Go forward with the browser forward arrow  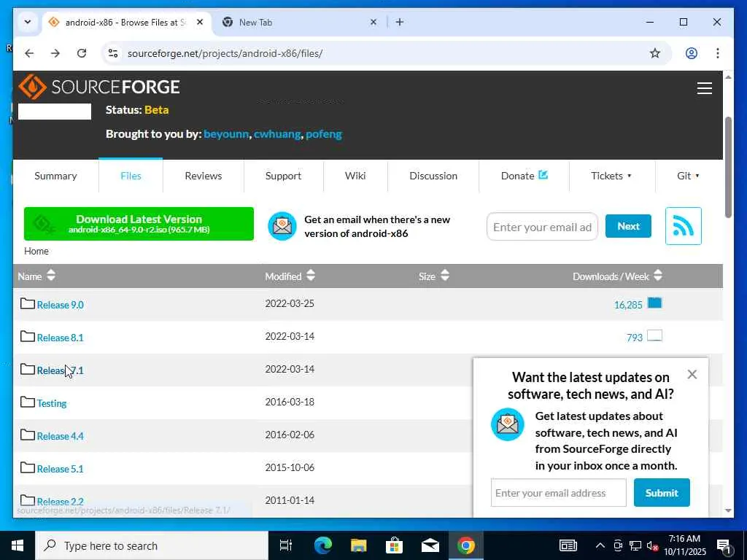pos(55,53)
